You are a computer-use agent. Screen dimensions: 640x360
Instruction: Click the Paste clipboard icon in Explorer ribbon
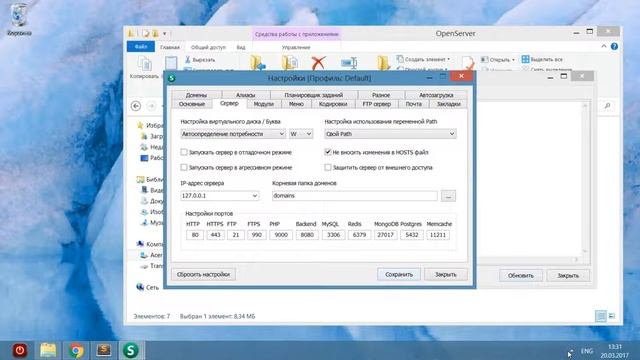click(171, 64)
